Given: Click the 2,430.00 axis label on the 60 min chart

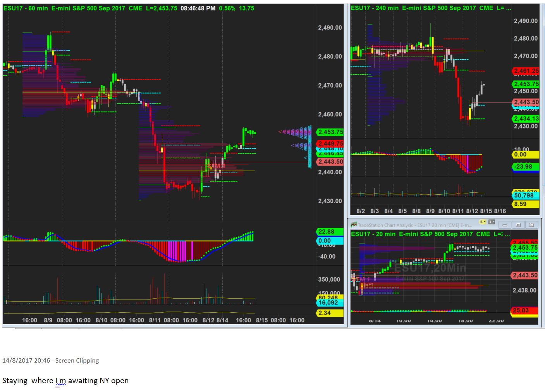Looking at the screenshot, I should (x=330, y=201).
